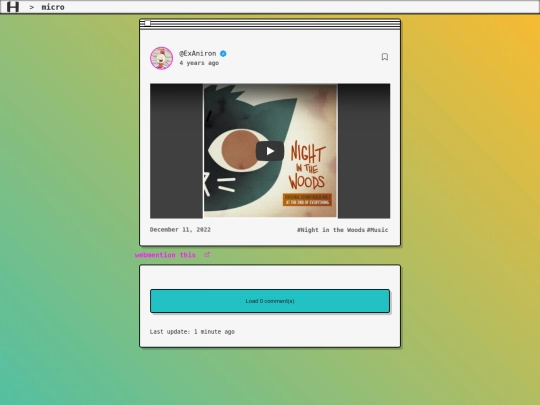The width and height of the screenshot is (540, 405).
Task: Bookmark this post with bookmark icon
Action: 385,57
